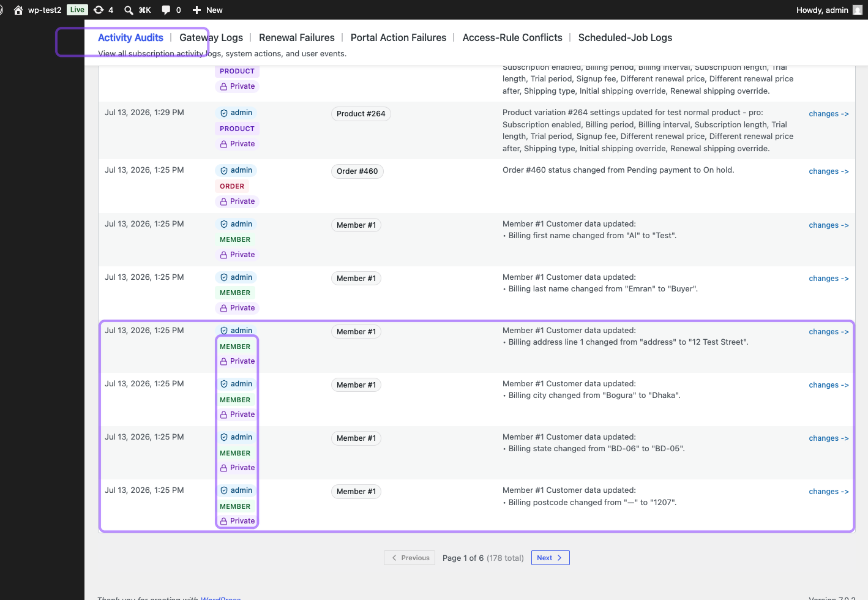Image resolution: width=868 pixels, height=600 pixels.
Task: Click PRODUCT tag in Product #264 row
Action: pyautogui.click(x=237, y=129)
